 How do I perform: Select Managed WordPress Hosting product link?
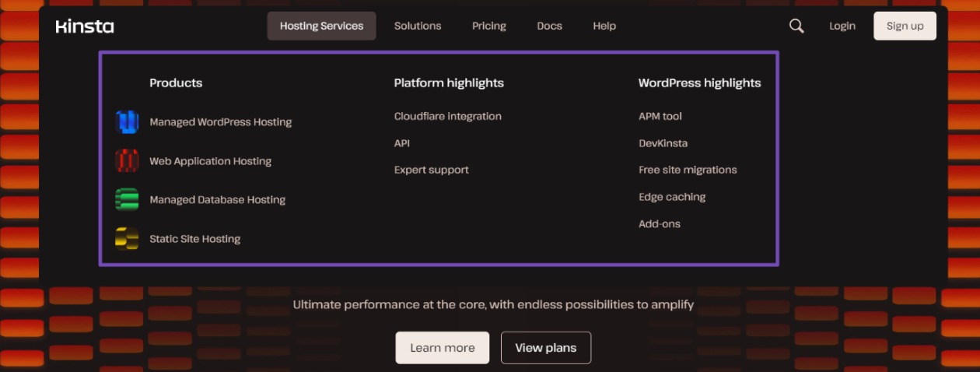coord(221,122)
